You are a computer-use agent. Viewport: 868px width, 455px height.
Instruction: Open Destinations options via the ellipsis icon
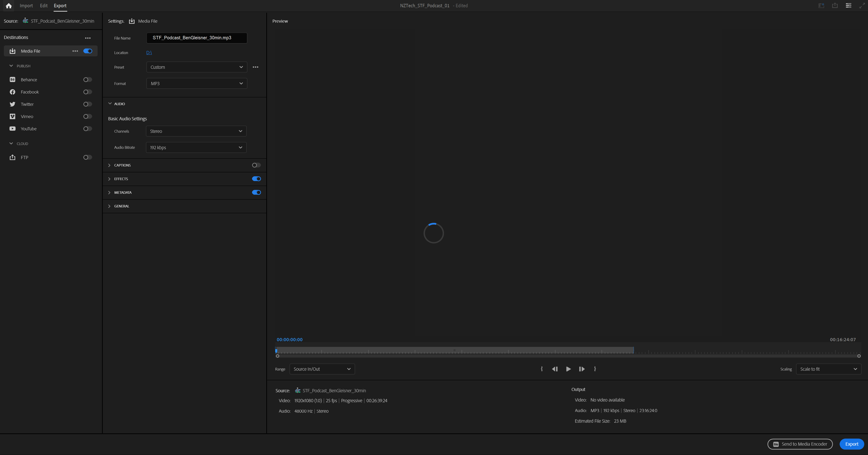click(x=88, y=38)
